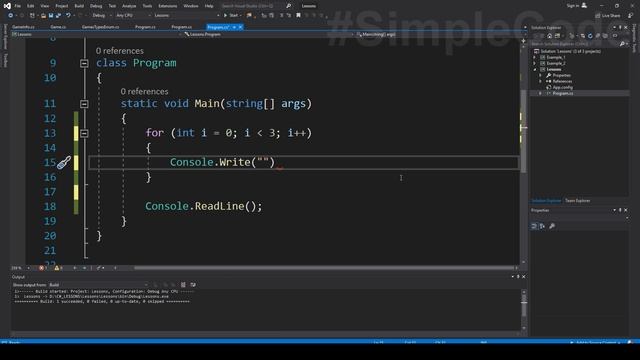Open the Help menu
Screen dimensions: 640x360
coord(209,6)
